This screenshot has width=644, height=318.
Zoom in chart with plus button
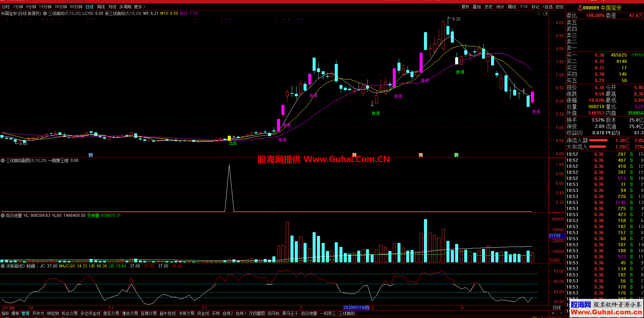tap(553, 313)
